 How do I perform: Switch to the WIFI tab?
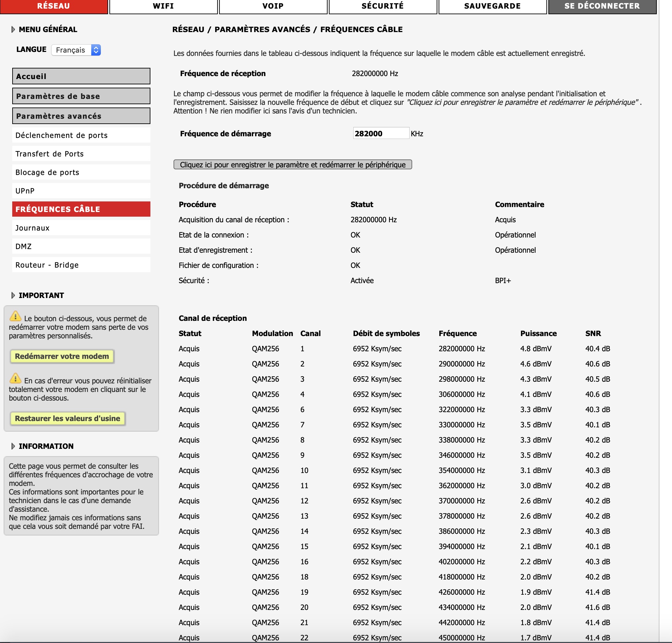point(163,6)
